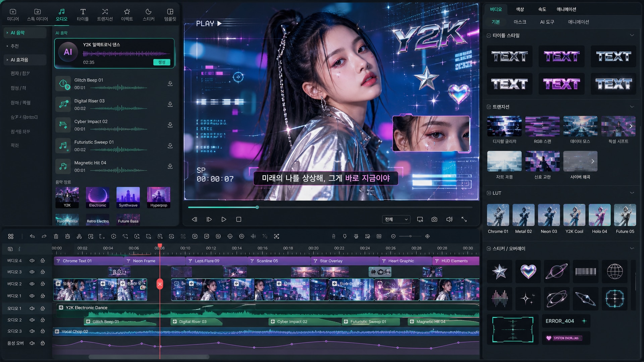Download the Digital Riser 03 sound effect
The height and width of the screenshot is (362, 644).
click(x=170, y=104)
